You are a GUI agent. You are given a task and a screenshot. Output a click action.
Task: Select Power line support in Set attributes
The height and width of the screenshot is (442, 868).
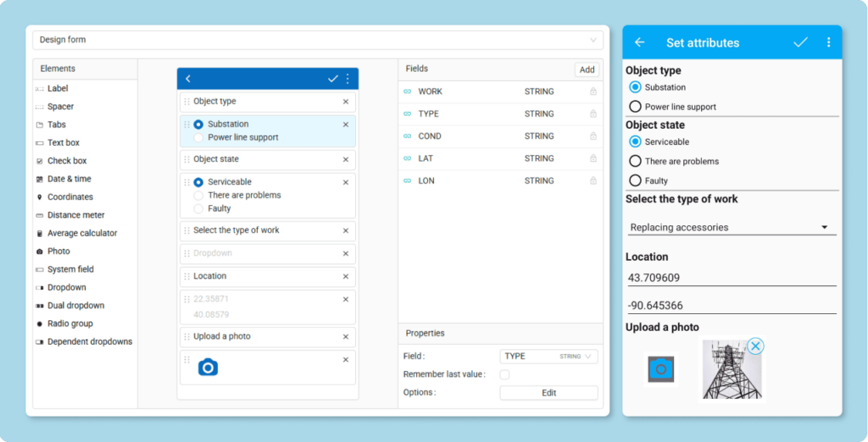636,107
